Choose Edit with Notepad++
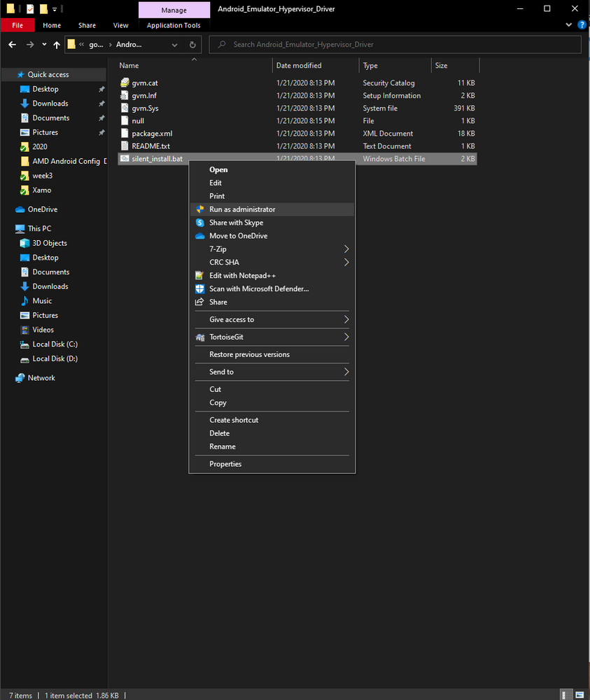This screenshot has height=700, width=590. point(272,275)
